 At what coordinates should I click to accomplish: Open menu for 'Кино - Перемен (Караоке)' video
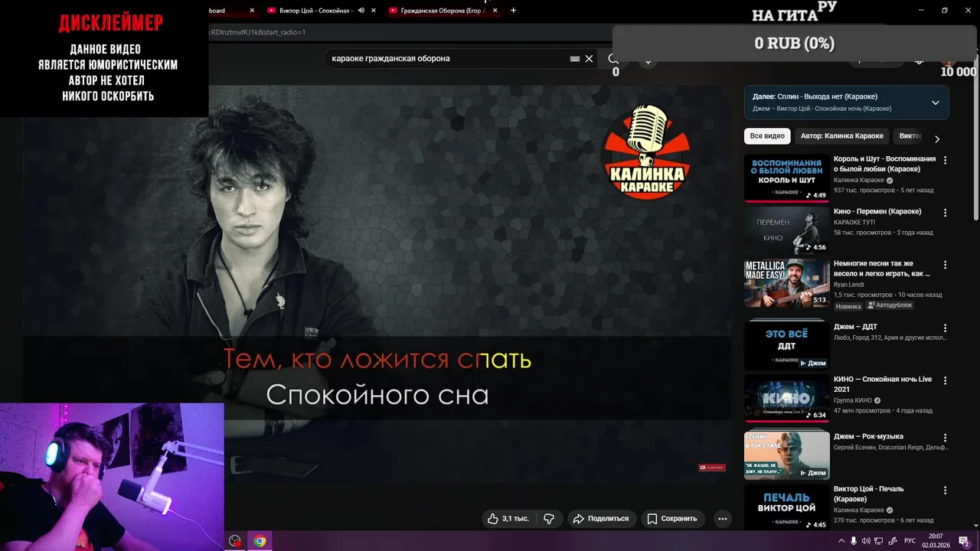pyautogui.click(x=945, y=213)
